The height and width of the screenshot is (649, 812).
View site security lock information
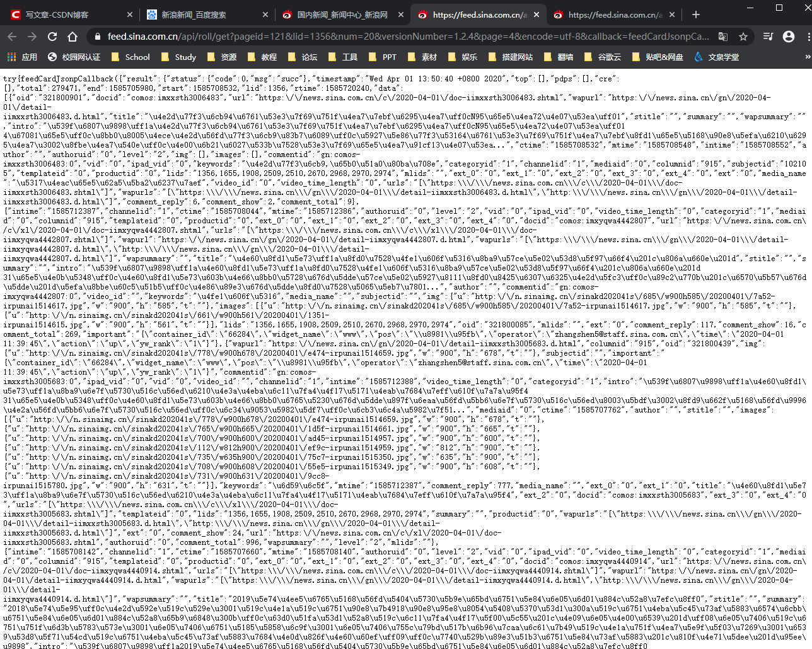tap(97, 37)
